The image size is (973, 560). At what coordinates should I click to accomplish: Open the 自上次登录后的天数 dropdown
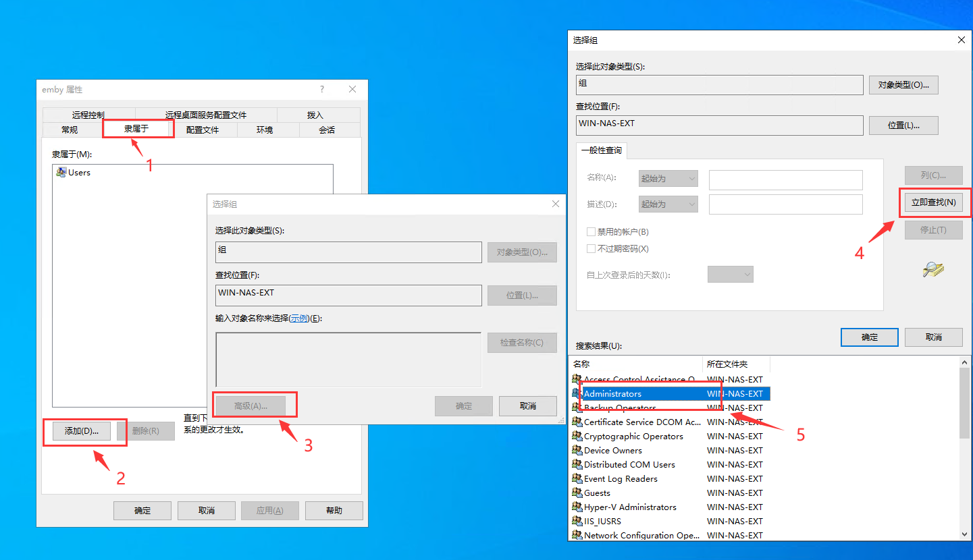pyautogui.click(x=730, y=275)
